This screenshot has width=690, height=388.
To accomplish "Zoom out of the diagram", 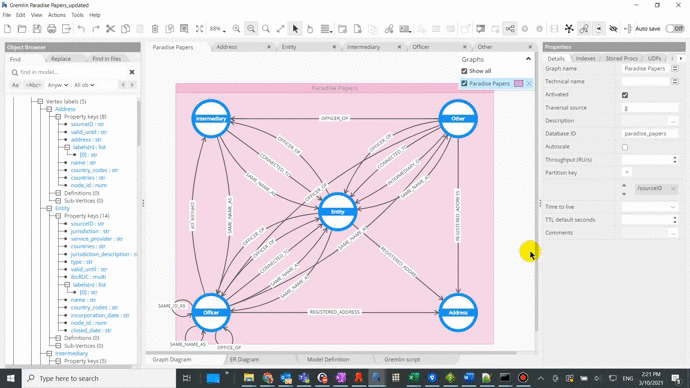I will tap(251, 29).
